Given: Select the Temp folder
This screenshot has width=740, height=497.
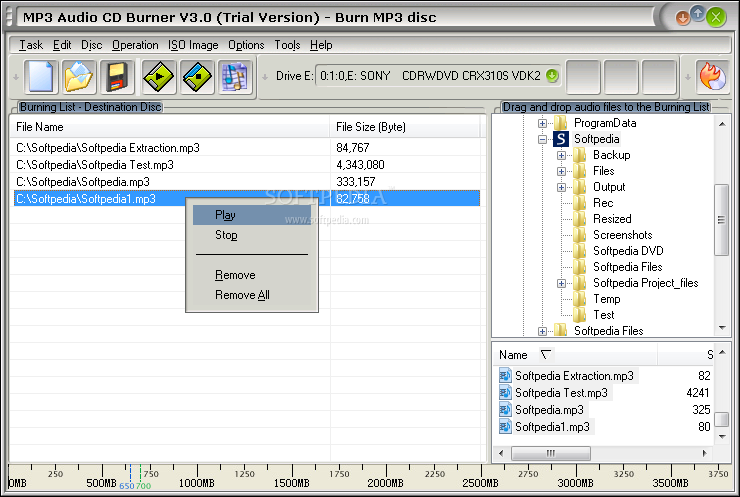Looking at the screenshot, I should coord(606,299).
